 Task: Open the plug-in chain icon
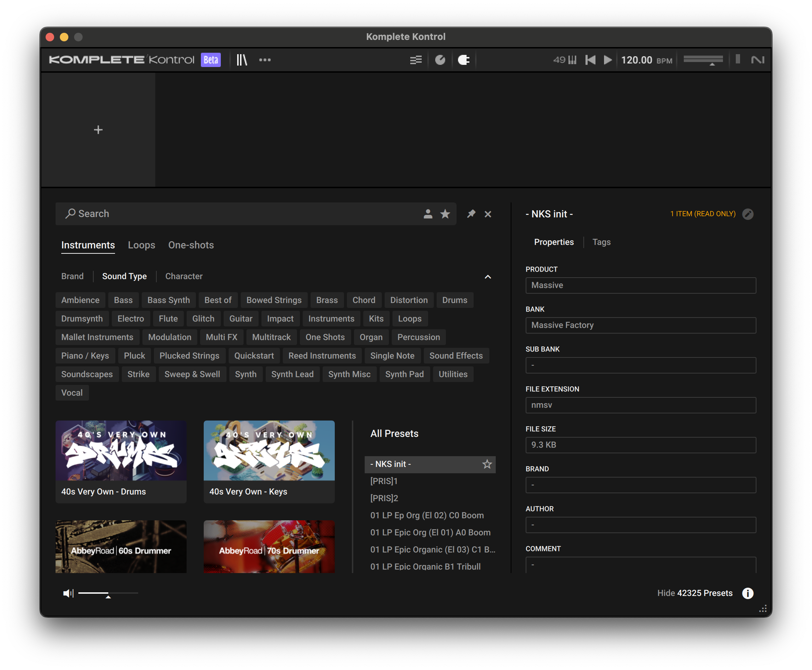[x=463, y=60]
